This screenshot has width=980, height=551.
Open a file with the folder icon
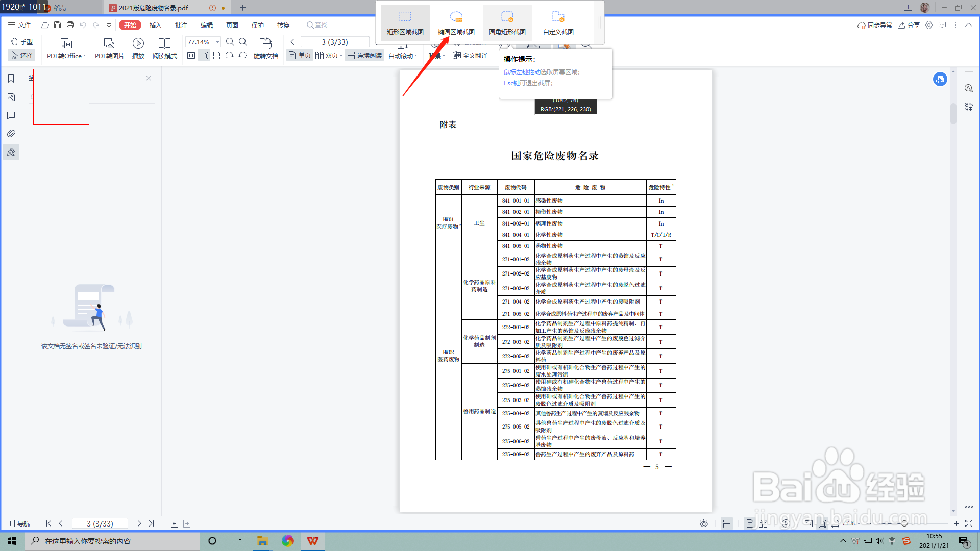click(45, 25)
